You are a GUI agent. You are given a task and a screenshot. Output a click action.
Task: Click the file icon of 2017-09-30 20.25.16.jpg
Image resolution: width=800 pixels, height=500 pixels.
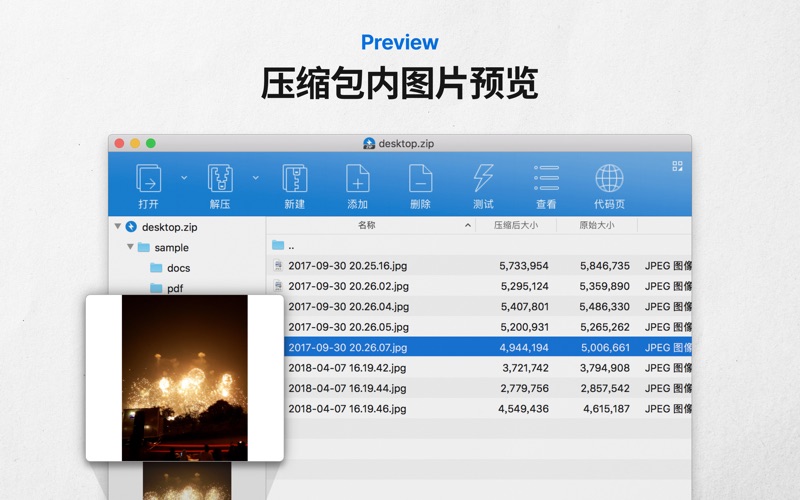(278, 265)
